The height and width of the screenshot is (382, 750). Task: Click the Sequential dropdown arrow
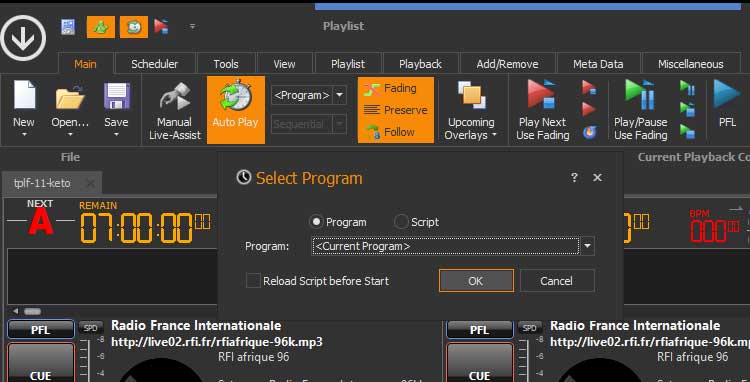340,124
